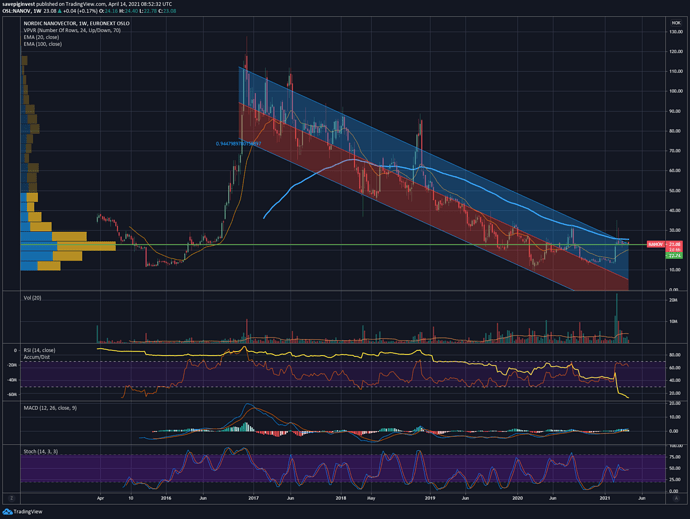This screenshot has height=519, width=690.
Task: Click the savepiginvest author name
Action: click(x=18, y=4)
